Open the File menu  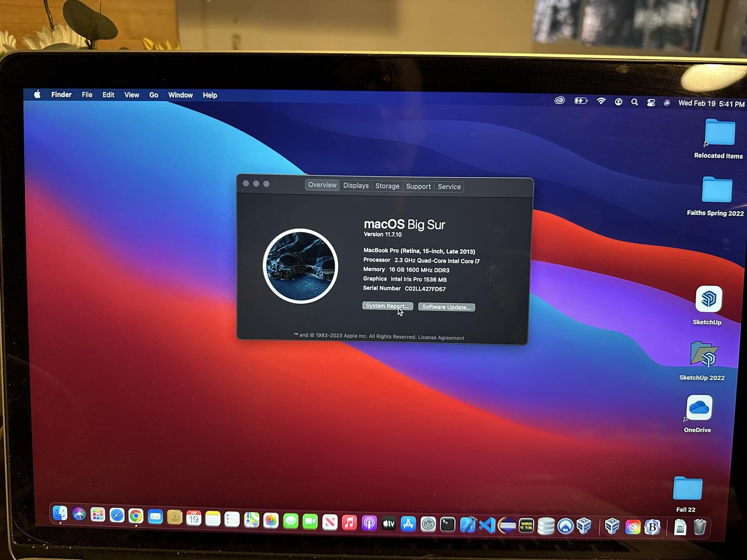coord(87,95)
